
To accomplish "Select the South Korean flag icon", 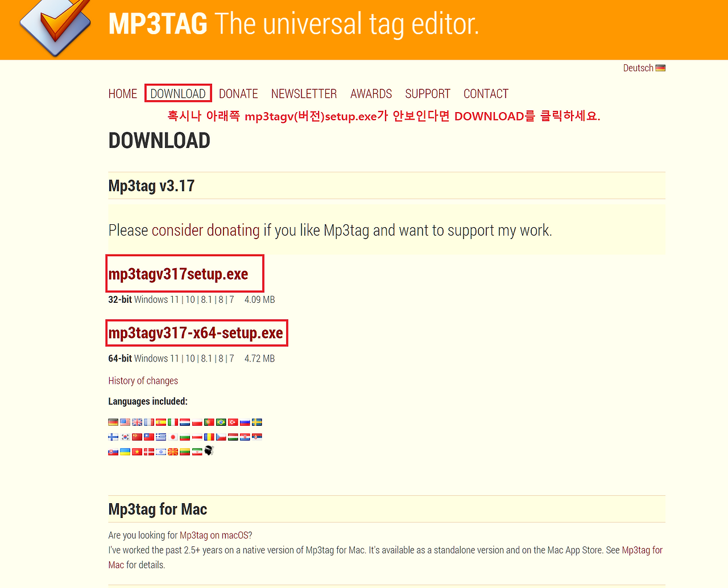I will 125,437.
